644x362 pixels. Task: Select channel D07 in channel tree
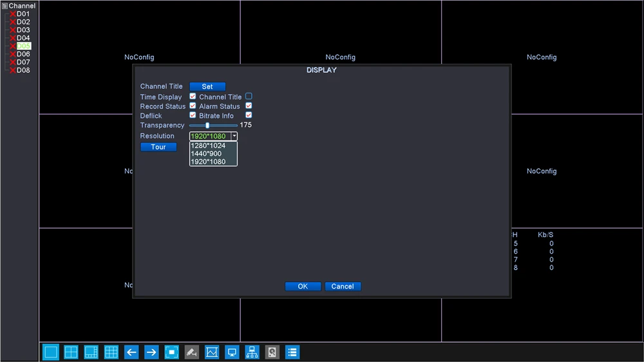pos(23,62)
